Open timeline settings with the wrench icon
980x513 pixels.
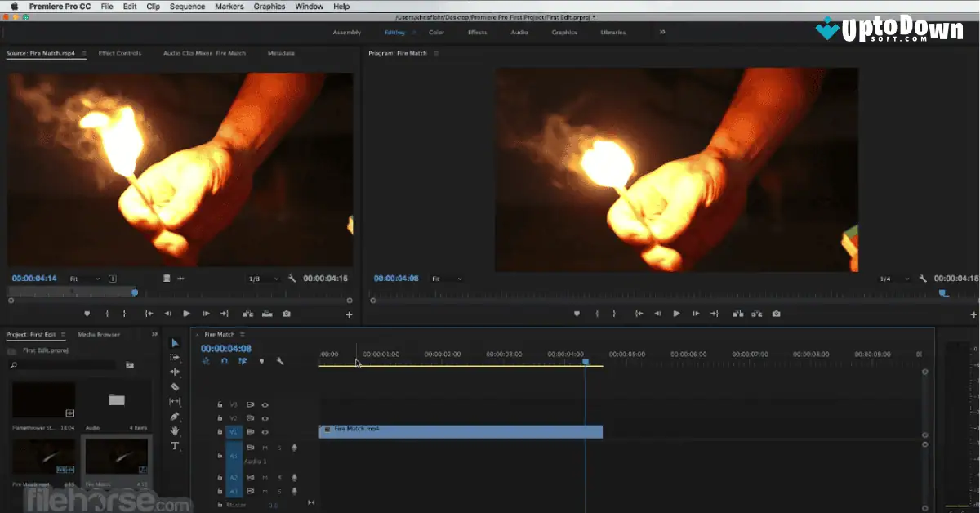click(281, 361)
